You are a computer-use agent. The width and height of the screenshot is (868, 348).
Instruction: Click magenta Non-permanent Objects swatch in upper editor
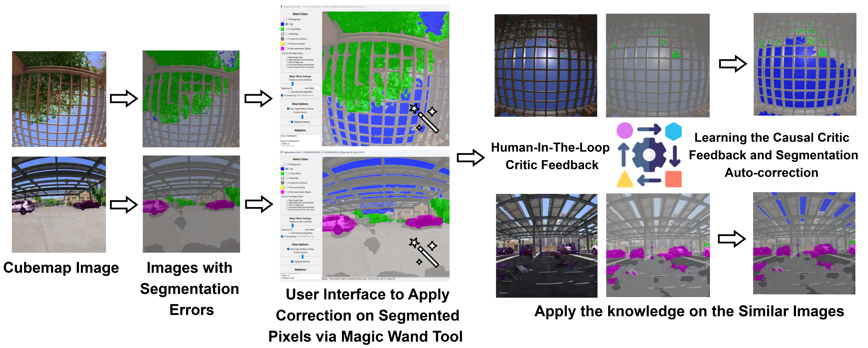point(282,49)
